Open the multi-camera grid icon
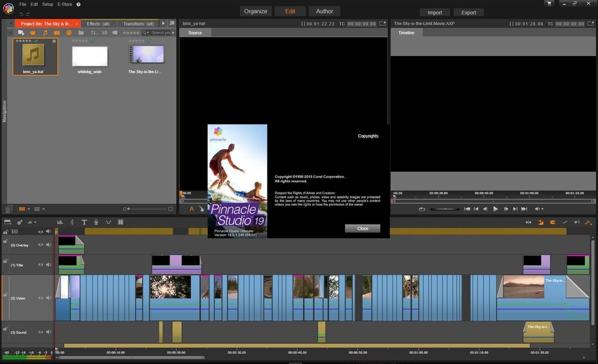 tap(120, 222)
